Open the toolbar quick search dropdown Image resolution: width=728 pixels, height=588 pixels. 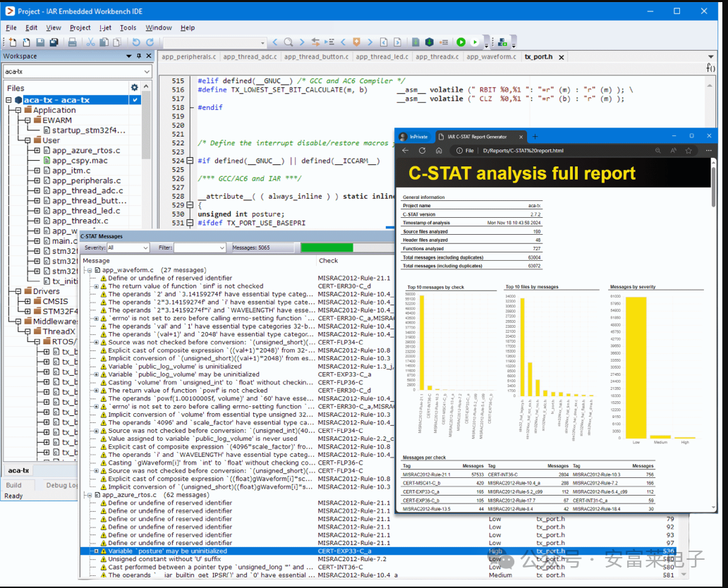[x=263, y=43]
